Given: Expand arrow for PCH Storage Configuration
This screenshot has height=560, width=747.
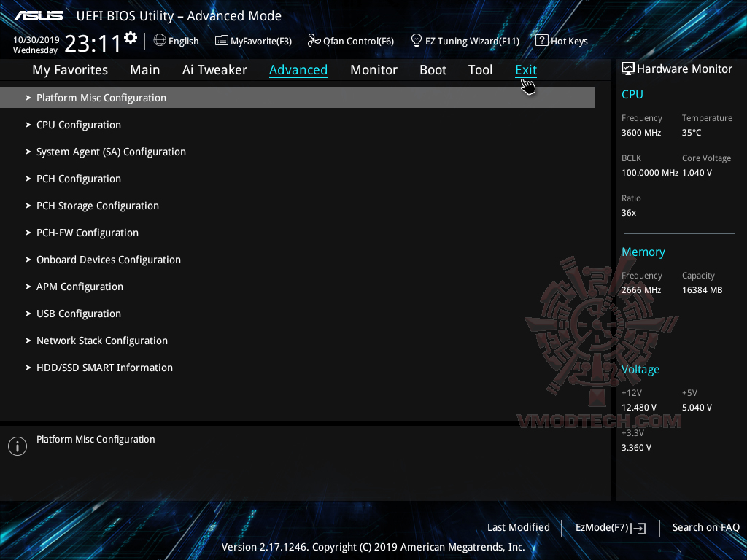Looking at the screenshot, I should coord(28,206).
